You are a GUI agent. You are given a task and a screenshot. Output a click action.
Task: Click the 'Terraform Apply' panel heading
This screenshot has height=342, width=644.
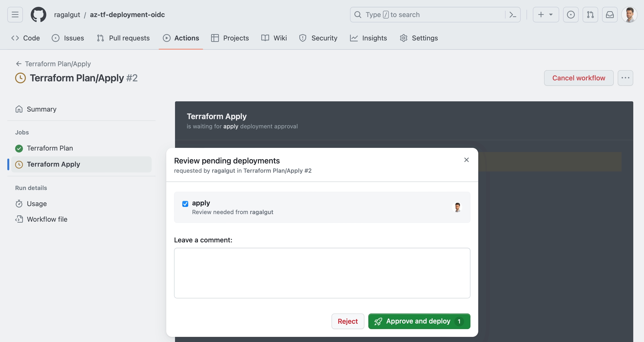click(216, 116)
